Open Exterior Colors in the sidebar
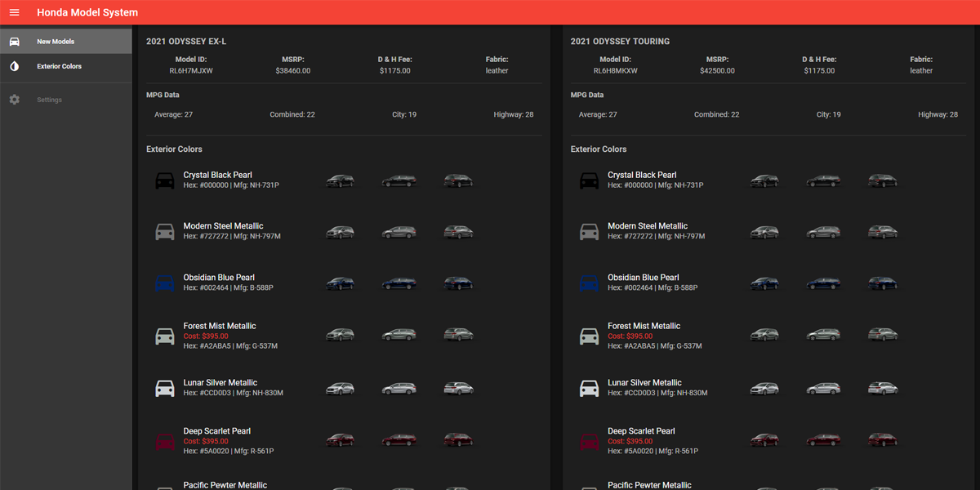This screenshot has height=490, width=980. tap(65, 66)
